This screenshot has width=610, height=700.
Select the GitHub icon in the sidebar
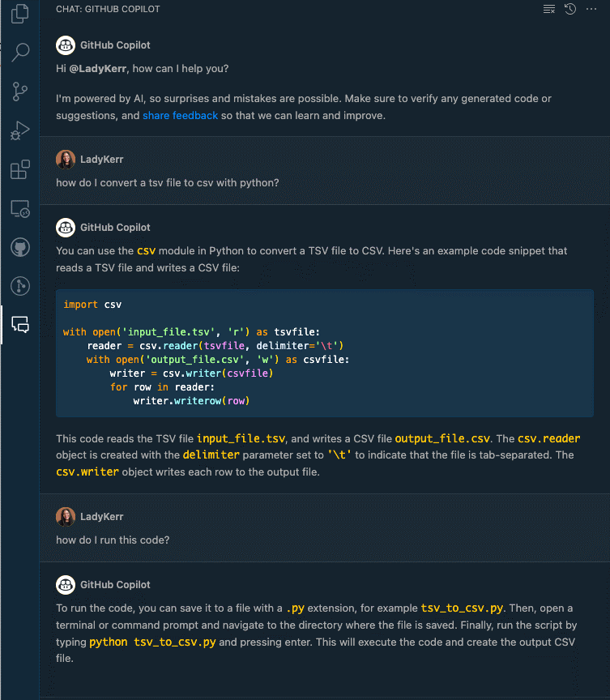click(x=19, y=247)
